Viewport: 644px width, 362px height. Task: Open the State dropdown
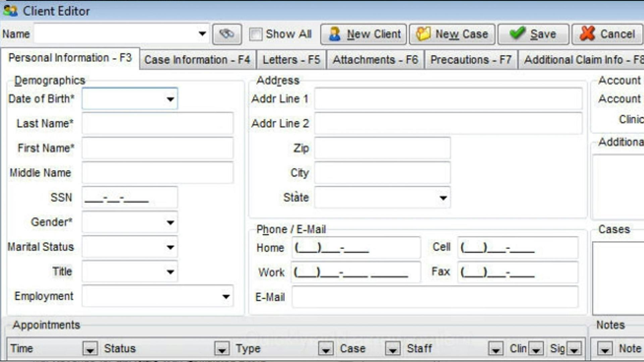pos(443,198)
